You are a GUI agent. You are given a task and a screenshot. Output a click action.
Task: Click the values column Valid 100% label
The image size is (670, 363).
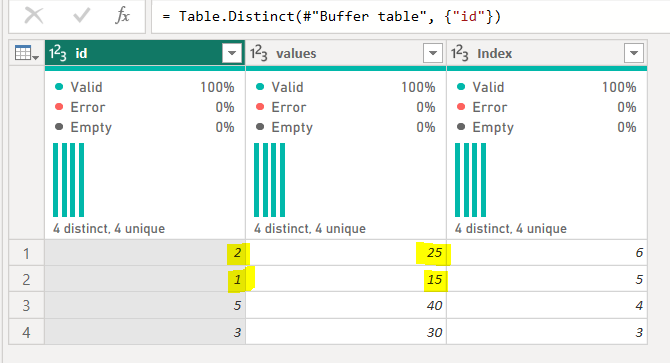pos(345,87)
